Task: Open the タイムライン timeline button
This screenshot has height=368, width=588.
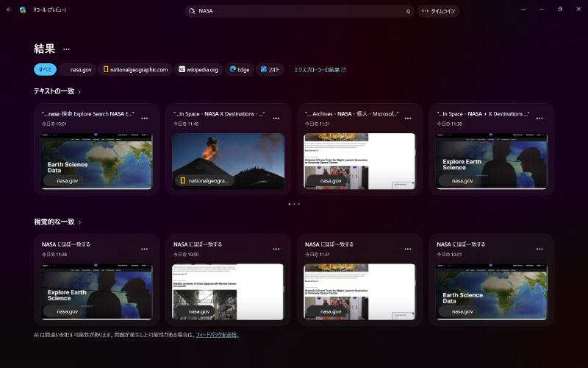Action: (438, 11)
